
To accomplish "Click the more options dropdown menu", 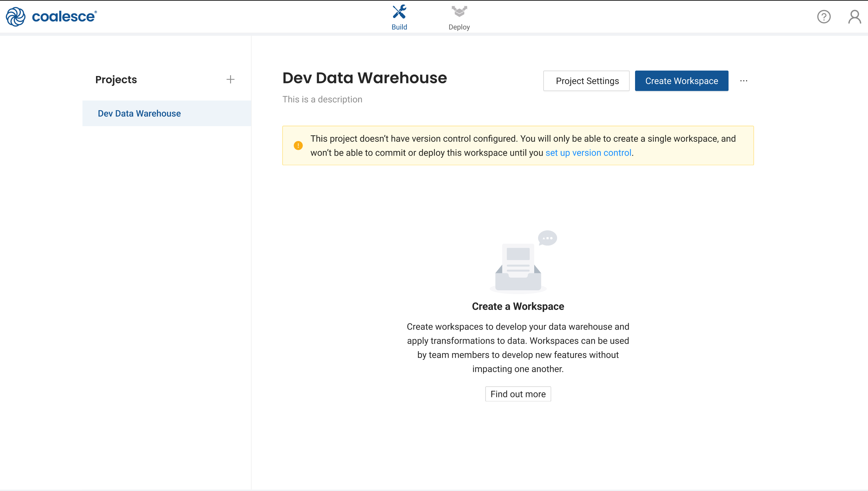I will pos(743,81).
